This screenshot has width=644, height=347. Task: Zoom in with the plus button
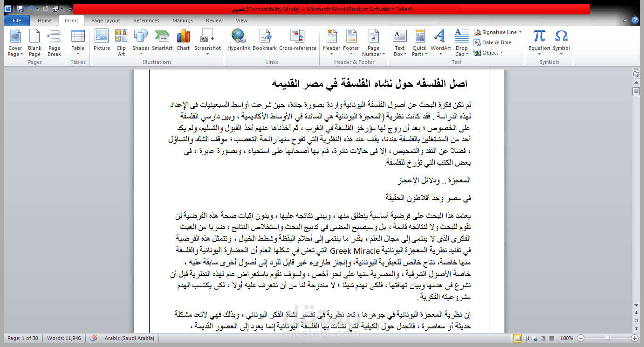634,338
